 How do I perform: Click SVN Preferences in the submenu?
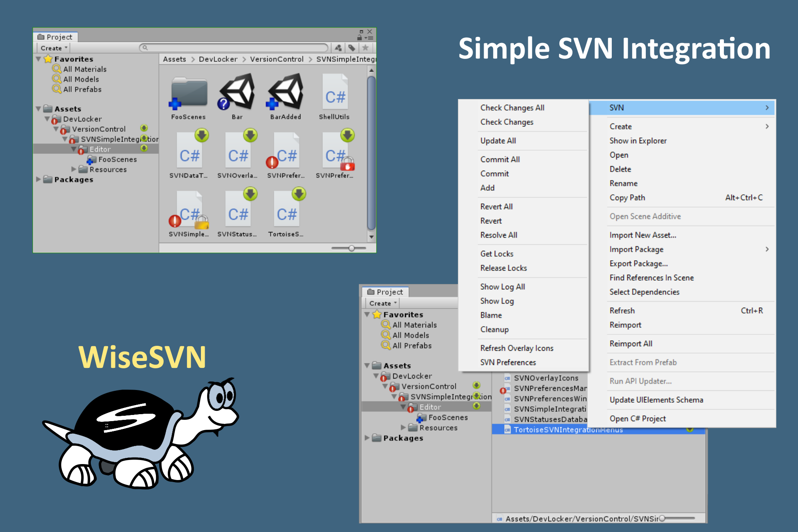tap(507, 362)
